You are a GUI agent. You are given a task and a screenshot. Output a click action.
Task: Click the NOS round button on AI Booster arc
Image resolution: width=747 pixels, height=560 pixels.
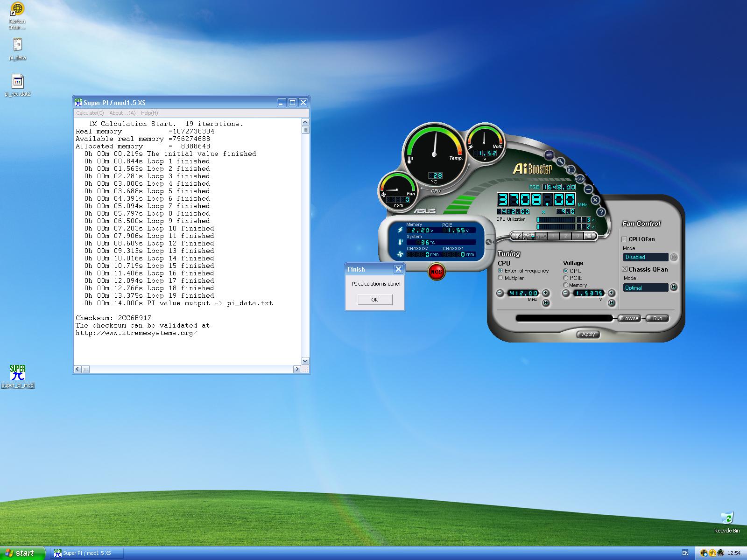click(x=549, y=155)
